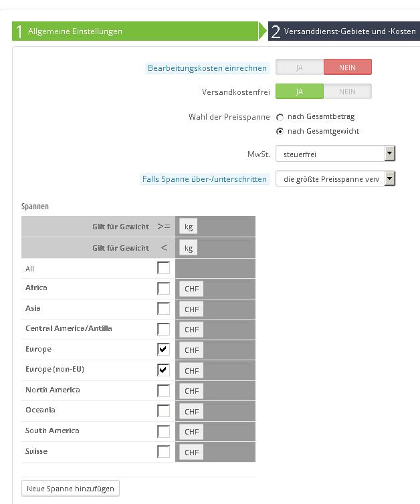Open the MwSt. steuerfrei dropdown
Image resolution: width=420 pixels, height=504 pixels.
coord(335,154)
